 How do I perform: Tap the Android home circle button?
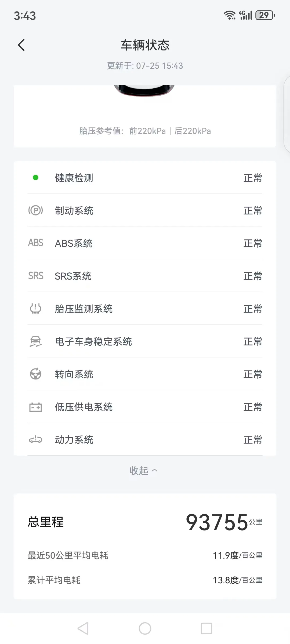[145, 628]
